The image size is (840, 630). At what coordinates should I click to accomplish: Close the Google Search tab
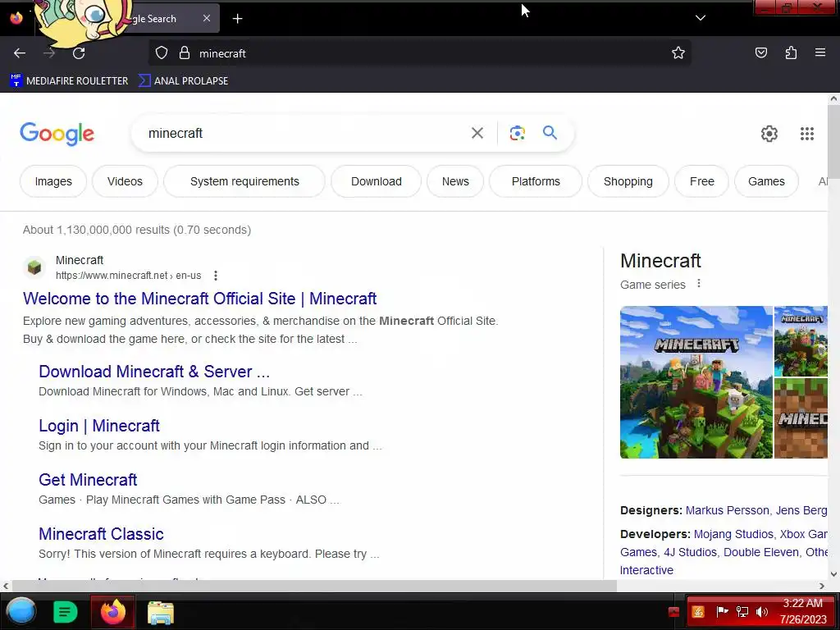click(207, 18)
